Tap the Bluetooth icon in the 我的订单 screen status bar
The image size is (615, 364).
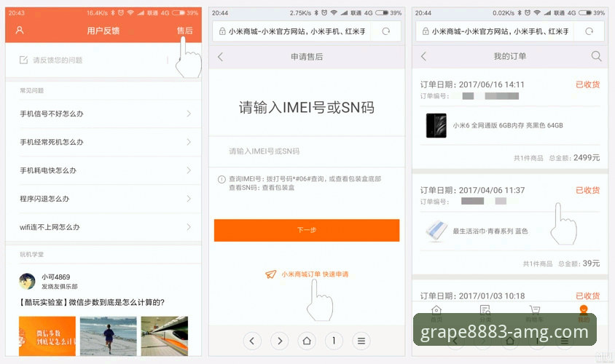click(x=520, y=12)
